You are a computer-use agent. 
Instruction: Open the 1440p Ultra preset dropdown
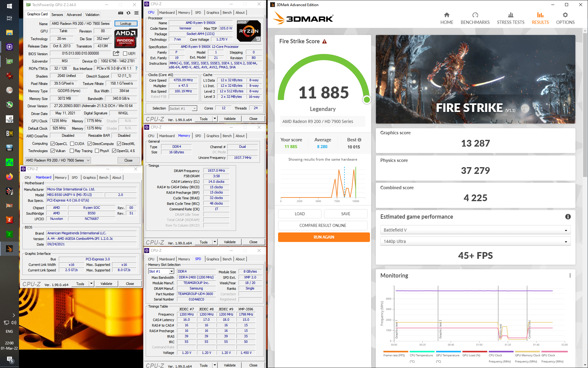click(x=475, y=241)
